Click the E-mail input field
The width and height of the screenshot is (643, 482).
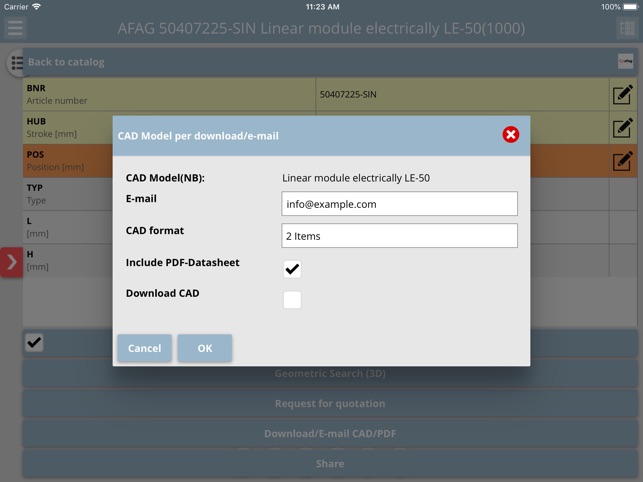click(x=399, y=204)
